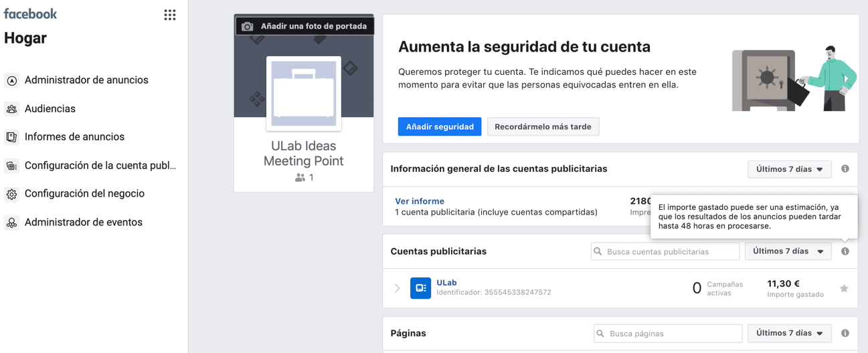Click the Busca páginas search field
The height and width of the screenshot is (353, 868).
[668, 333]
